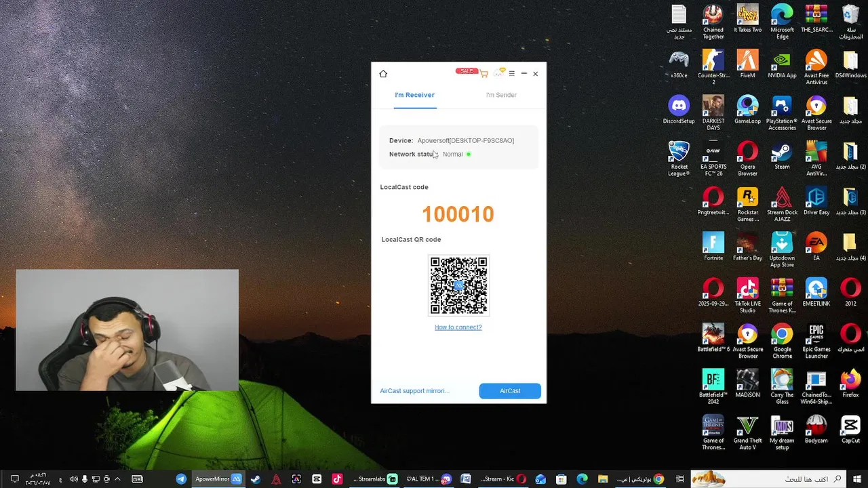Switch to the I'm Receiver tab

(x=414, y=95)
